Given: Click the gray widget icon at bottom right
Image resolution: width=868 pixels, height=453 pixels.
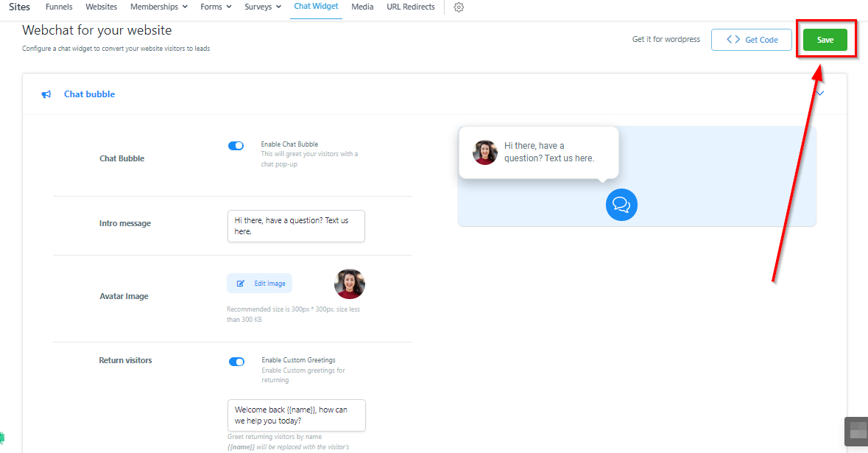Looking at the screenshot, I should pos(855,432).
